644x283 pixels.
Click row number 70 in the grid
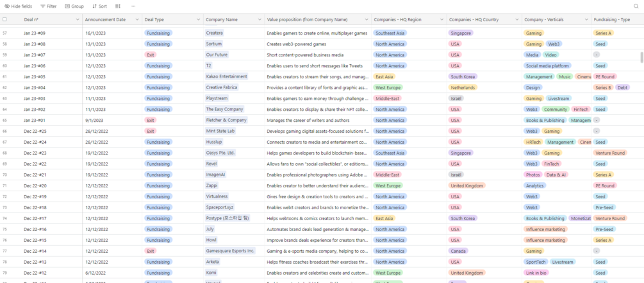tap(5, 175)
